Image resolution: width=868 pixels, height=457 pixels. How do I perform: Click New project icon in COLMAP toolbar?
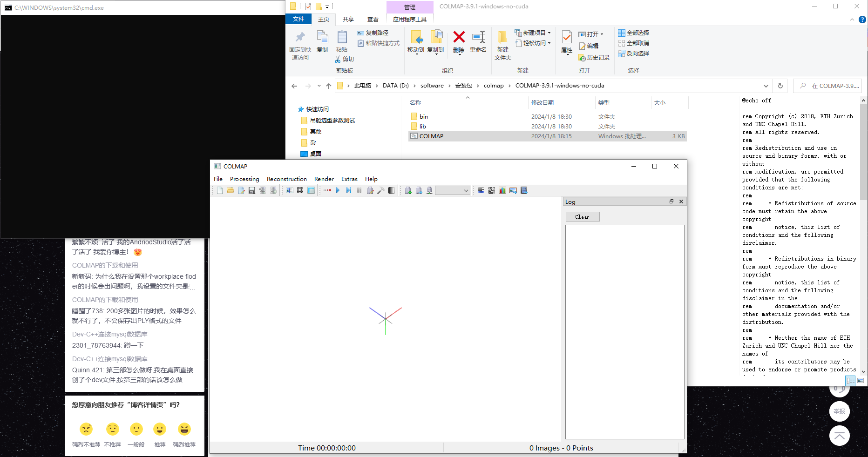tap(220, 190)
